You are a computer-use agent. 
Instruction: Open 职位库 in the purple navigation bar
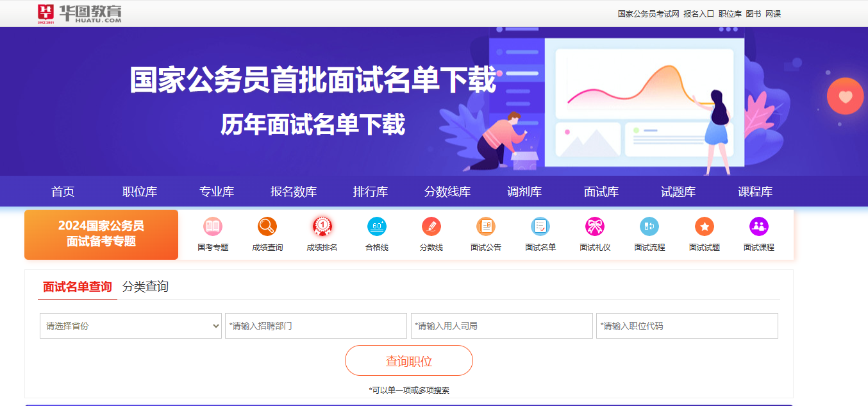[140, 192]
